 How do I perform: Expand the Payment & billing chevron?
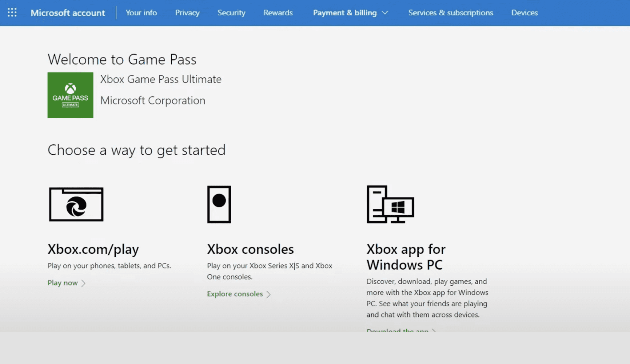pos(385,13)
